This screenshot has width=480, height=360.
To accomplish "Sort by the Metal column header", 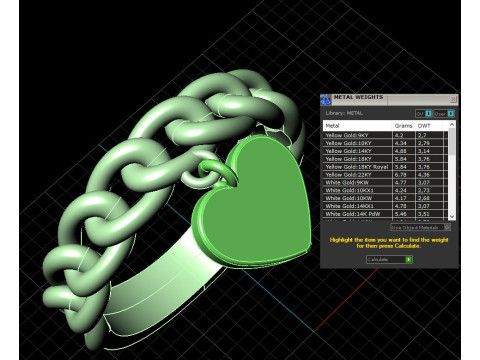I will click(358, 126).
